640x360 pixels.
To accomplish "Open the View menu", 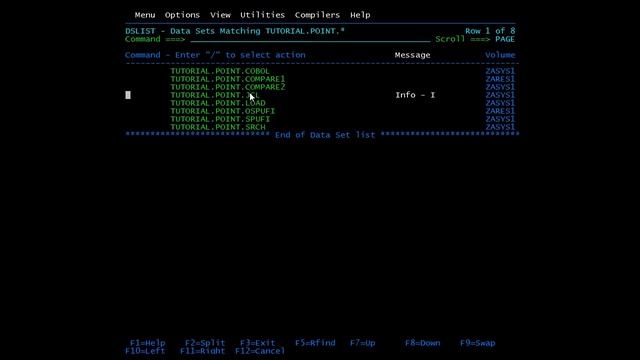I will tap(220, 15).
